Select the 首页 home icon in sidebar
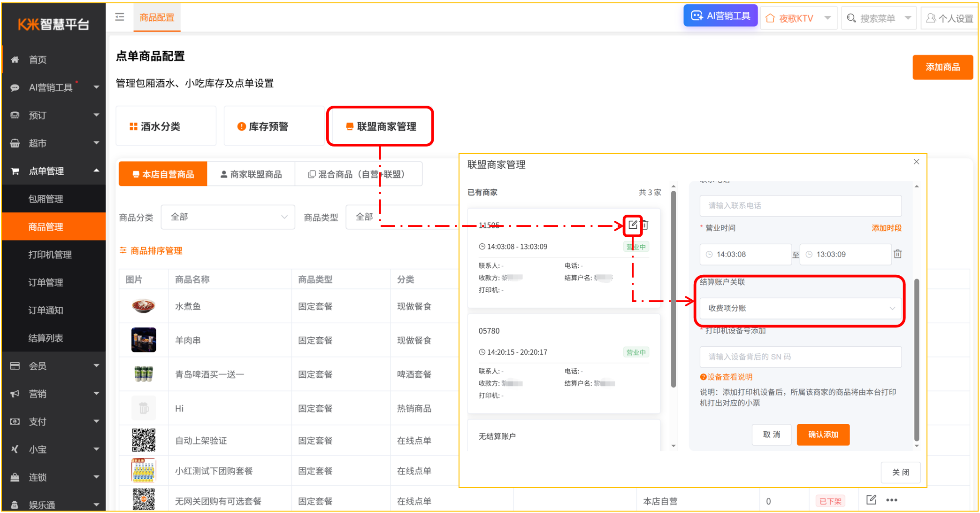This screenshot has width=980, height=513. (15, 60)
